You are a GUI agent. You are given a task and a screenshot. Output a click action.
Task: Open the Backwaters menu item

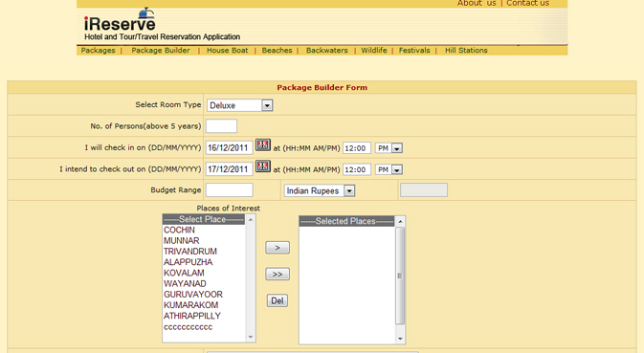[x=327, y=50]
